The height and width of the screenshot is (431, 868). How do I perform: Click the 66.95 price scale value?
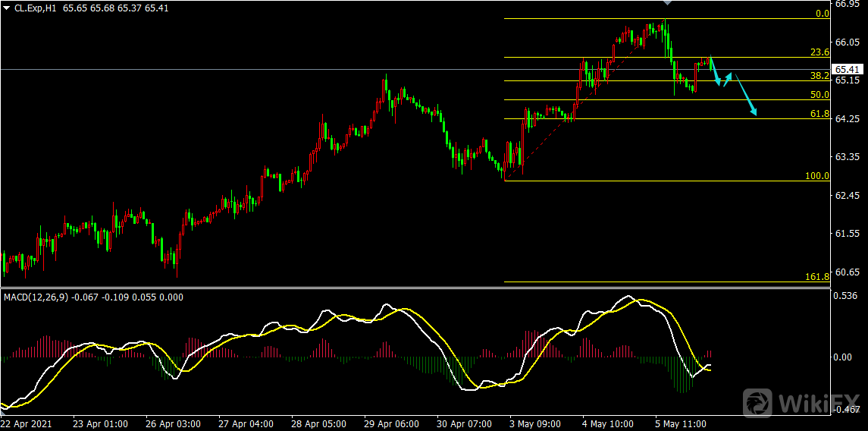pyautogui.click(x=847, y=4)
